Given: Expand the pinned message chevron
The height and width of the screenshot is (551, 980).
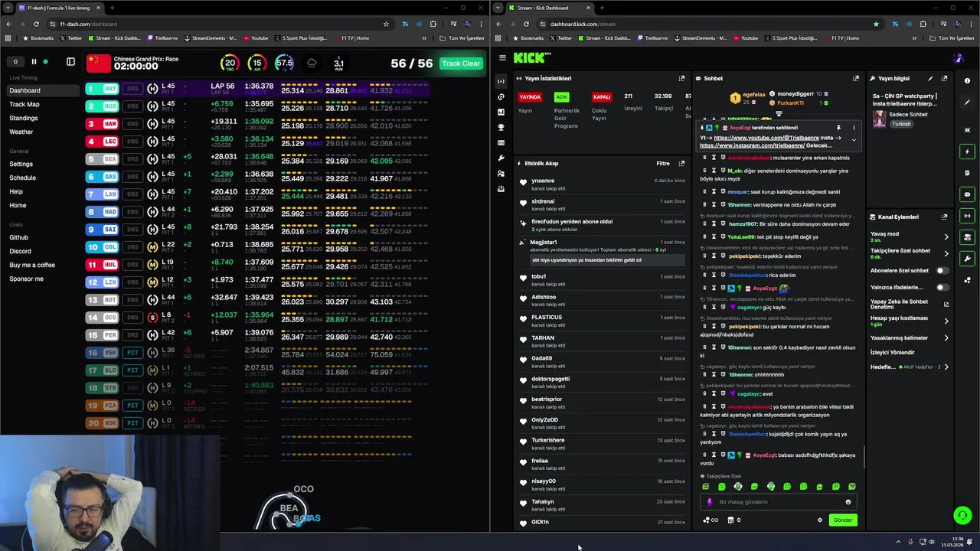Looking at the screenshot, I should [854, 140].
